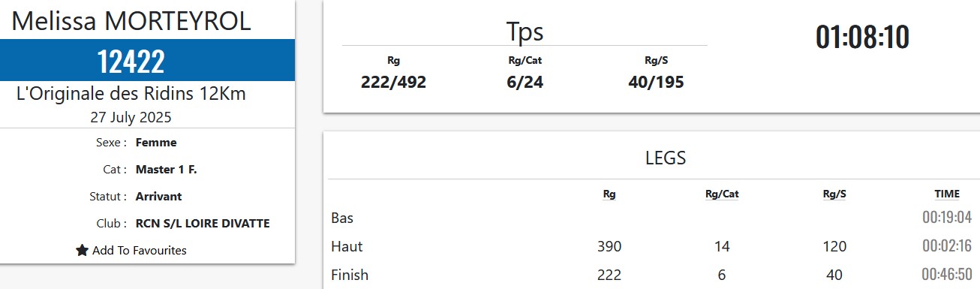The height and width of the screenshot is (289, 980).
Task: Click the Rg column header in LEGS table
Action: 609,194
